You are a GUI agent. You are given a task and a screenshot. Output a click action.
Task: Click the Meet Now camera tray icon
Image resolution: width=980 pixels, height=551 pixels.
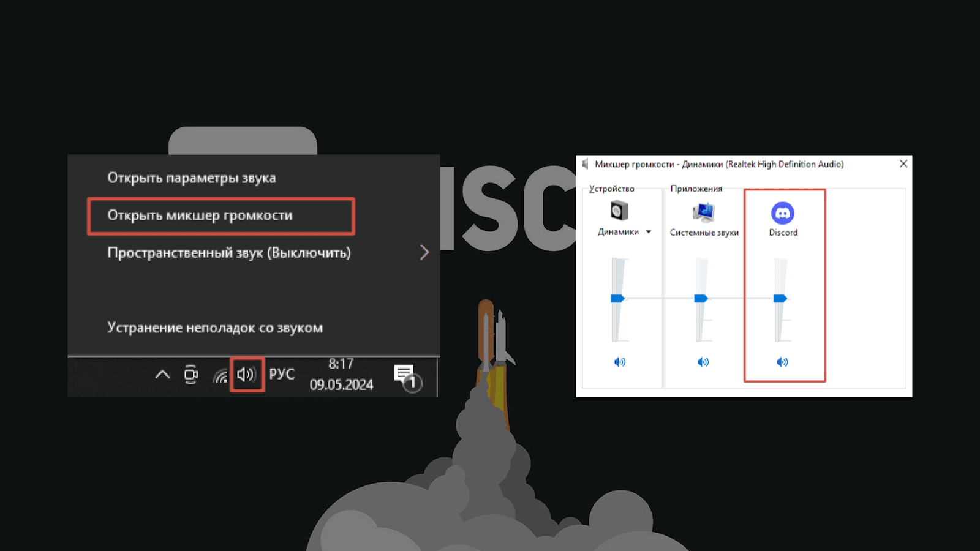coord(191,374)
